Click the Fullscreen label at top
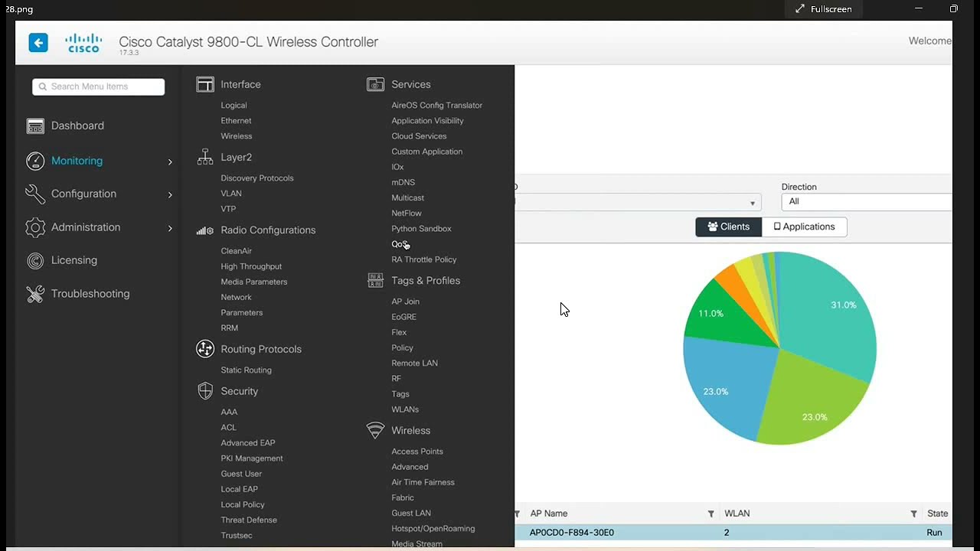Screen dimensions: 980x551 click(831, 9)
